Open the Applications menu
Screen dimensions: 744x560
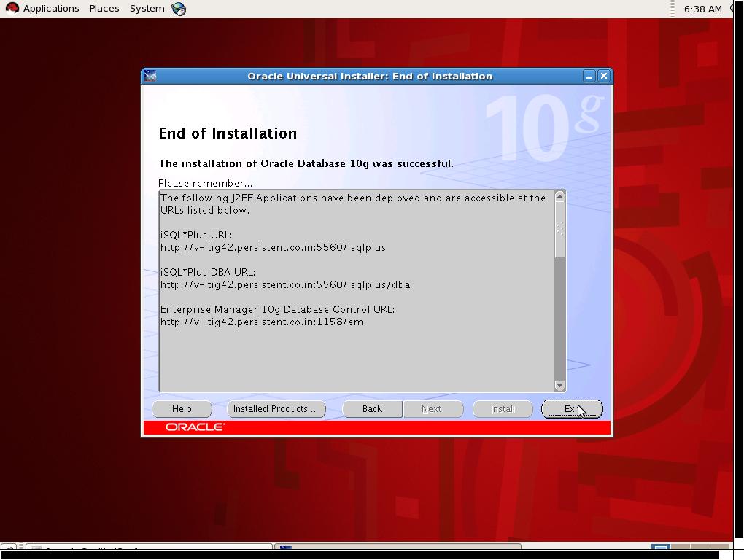tap(51, 9)
